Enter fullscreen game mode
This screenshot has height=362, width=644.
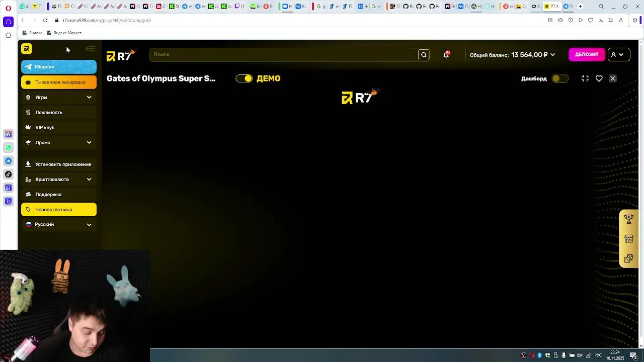point(585,78)
